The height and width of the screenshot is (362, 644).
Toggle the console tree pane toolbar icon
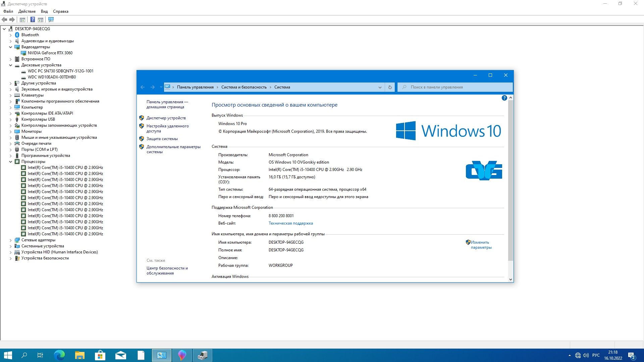click(x=22, y=19)
